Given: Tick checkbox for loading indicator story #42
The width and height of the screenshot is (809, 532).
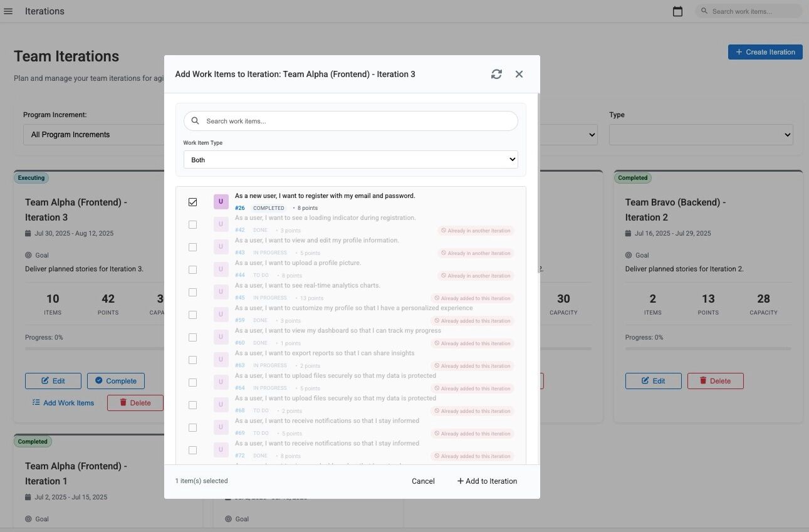Looking at the screenshot, I should pos(192,224).
